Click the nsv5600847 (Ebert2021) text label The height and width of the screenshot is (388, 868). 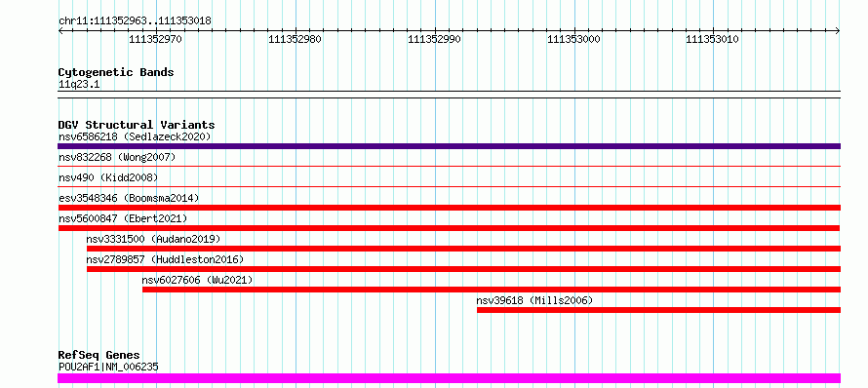123,218
